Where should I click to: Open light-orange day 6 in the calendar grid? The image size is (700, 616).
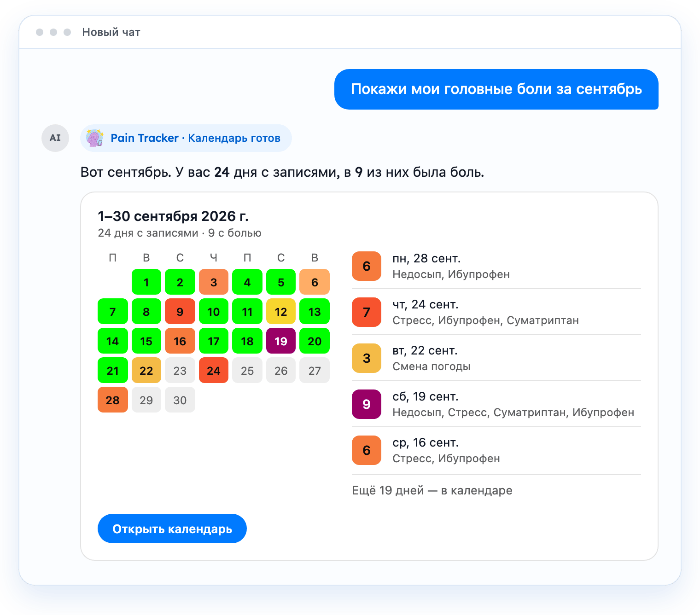[x=315, y=282]
